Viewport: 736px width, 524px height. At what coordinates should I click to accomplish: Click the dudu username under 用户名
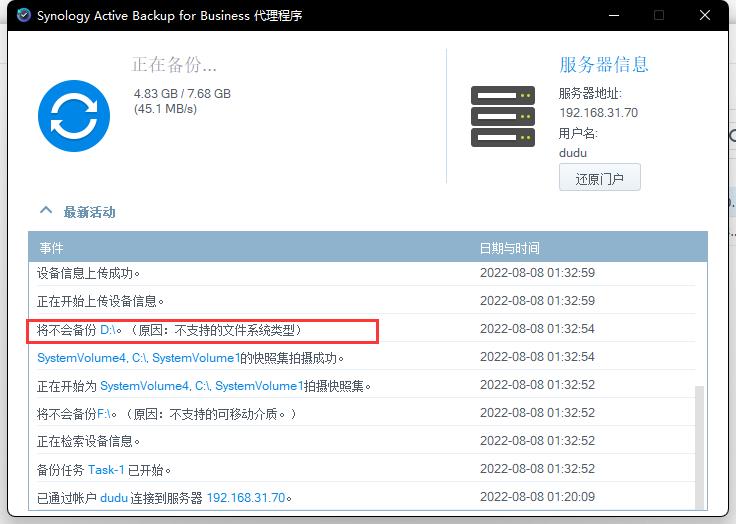click(x=573, y=153)
